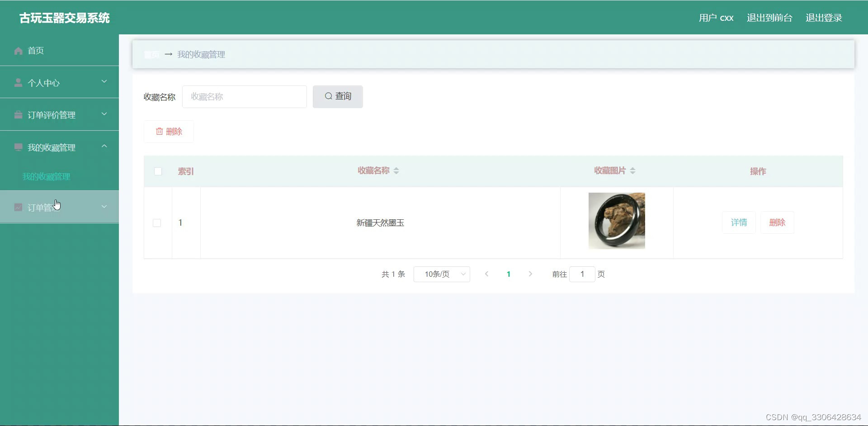868x426 pixels.
Task: Check the checkbox for row 1
Action: coord(157,222)
